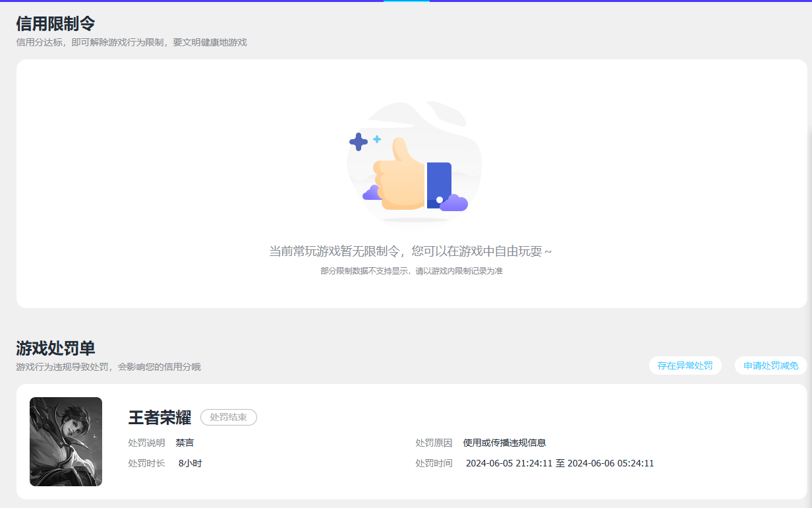Select the penalty time range 2024-06-05 21:24:11
812x508 pixels.
[560, 464]
